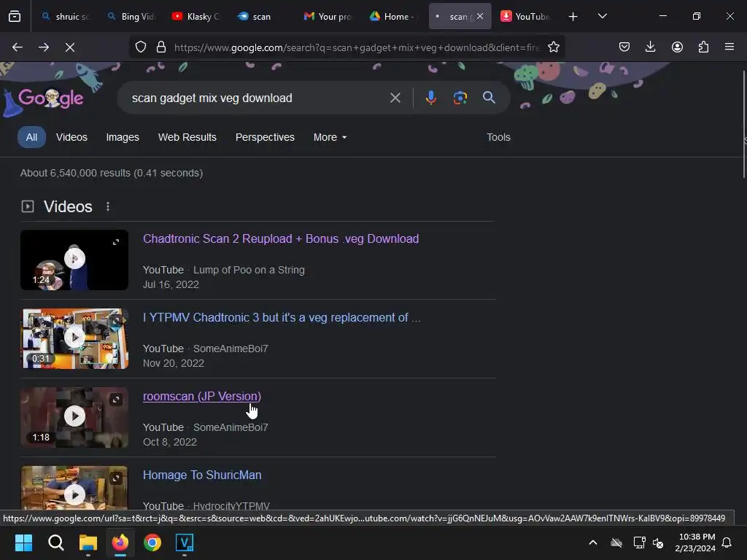Open Videos section three-dot options

[x=108, y=206]
